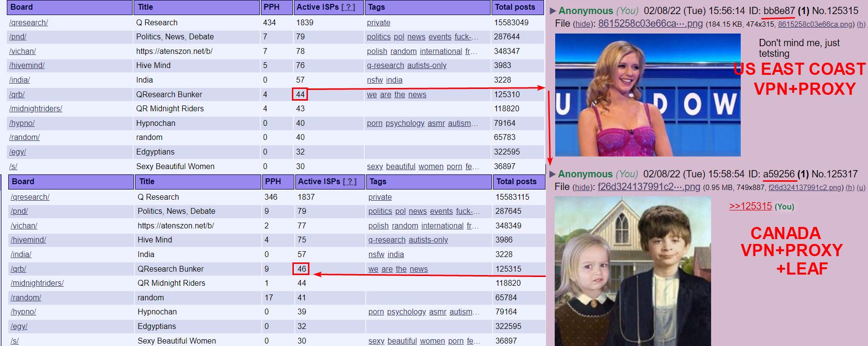Open the [?] help link in the upper table's Active ISPs header
This screenshot has width=868, height=346.
pos(348,7)
